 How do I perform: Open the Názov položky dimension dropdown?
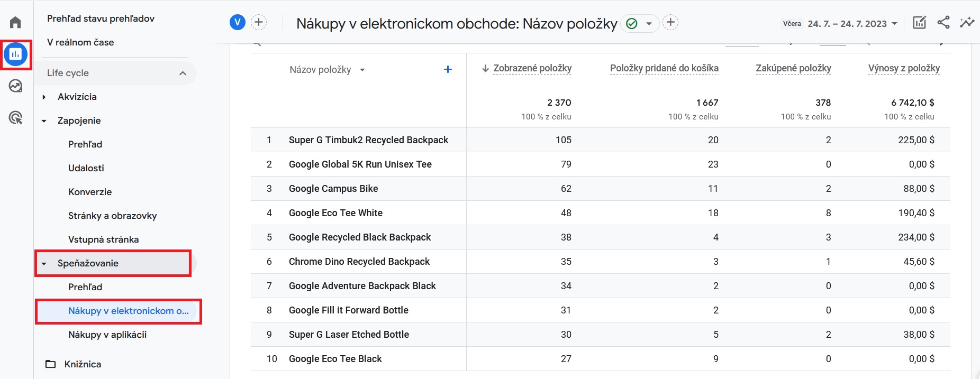328,70
